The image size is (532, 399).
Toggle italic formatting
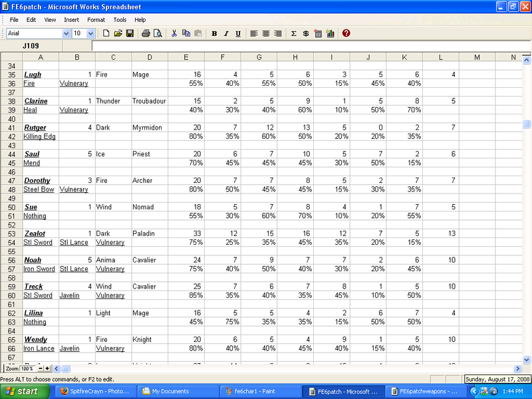pos(226,33)
